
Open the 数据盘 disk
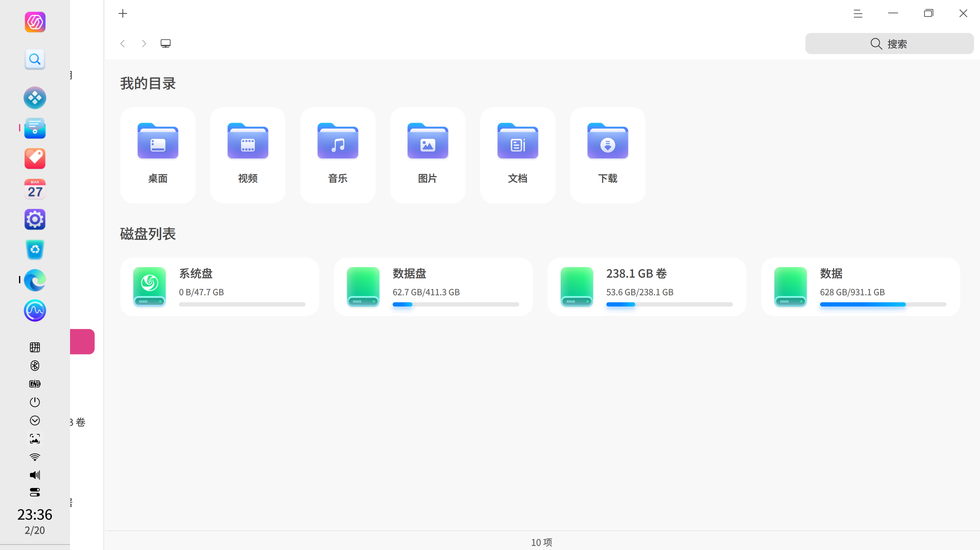tap(433, 287)
